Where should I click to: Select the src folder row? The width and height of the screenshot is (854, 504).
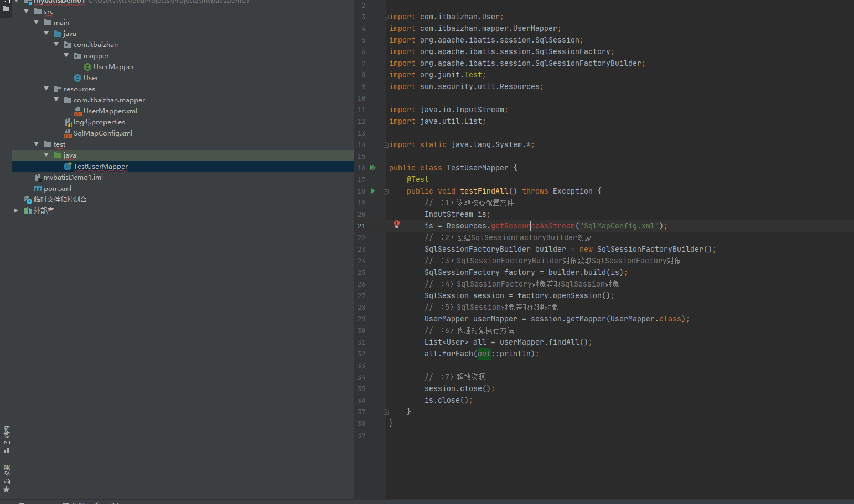(183, 12)
